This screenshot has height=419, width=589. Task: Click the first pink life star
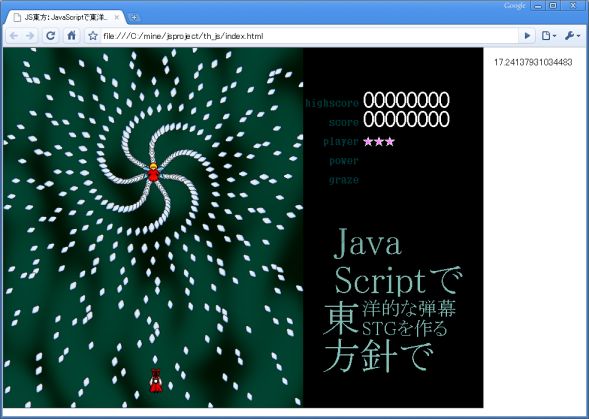click(368, 142)
